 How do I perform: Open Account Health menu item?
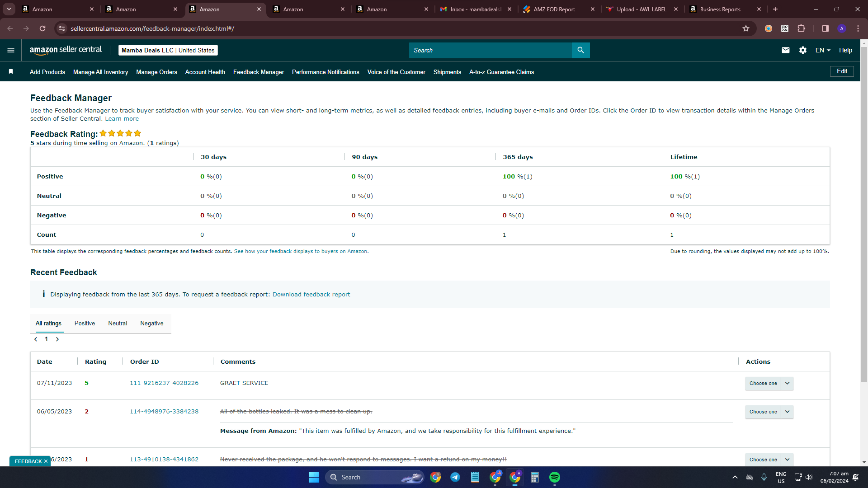[205, 72]
